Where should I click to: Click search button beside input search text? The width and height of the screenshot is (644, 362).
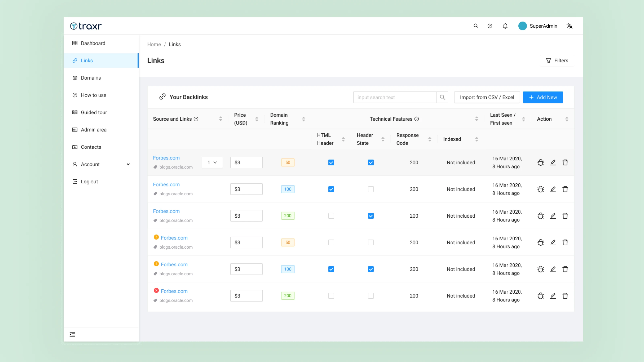tap(443, 97)
